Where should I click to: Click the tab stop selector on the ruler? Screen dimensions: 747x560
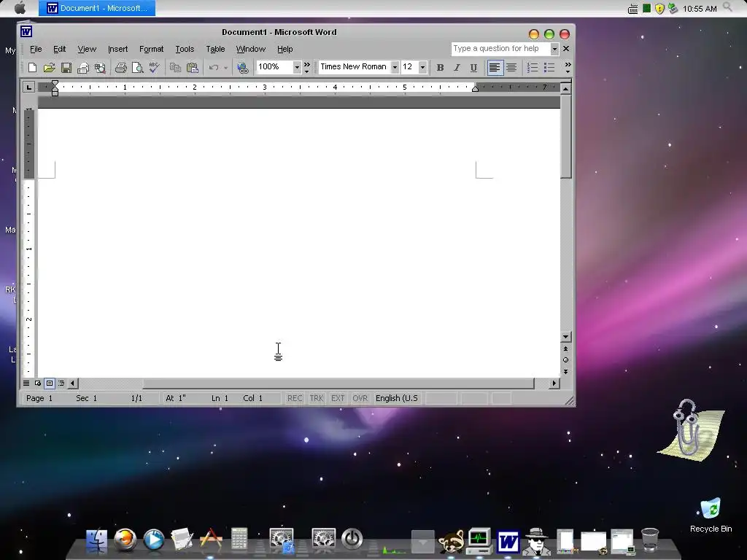click(x=29, y=87)
